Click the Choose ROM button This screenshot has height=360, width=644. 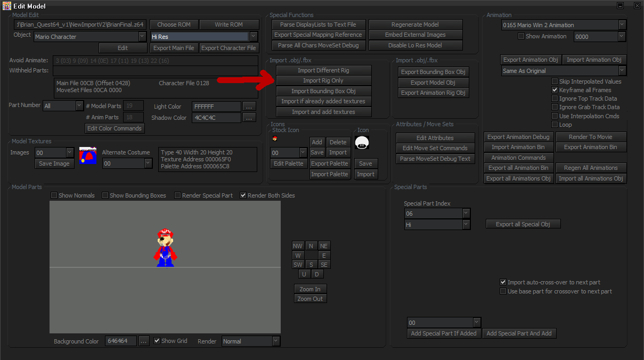174,24
